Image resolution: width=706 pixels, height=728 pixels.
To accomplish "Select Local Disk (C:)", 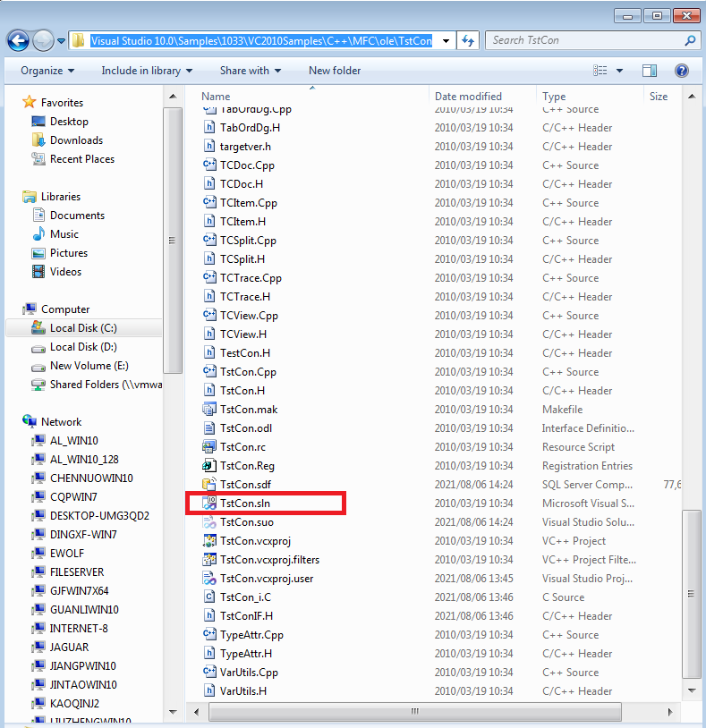I will coord(83,328).
